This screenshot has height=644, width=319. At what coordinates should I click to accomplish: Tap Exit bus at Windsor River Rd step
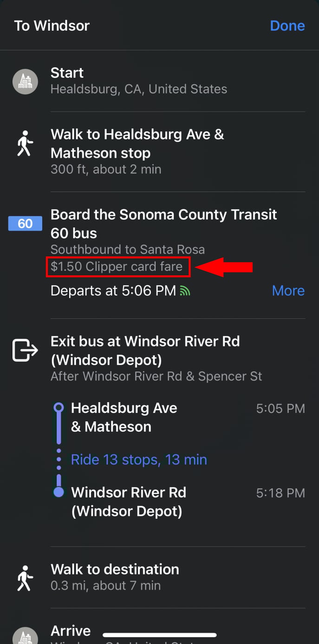click(145, 350)
